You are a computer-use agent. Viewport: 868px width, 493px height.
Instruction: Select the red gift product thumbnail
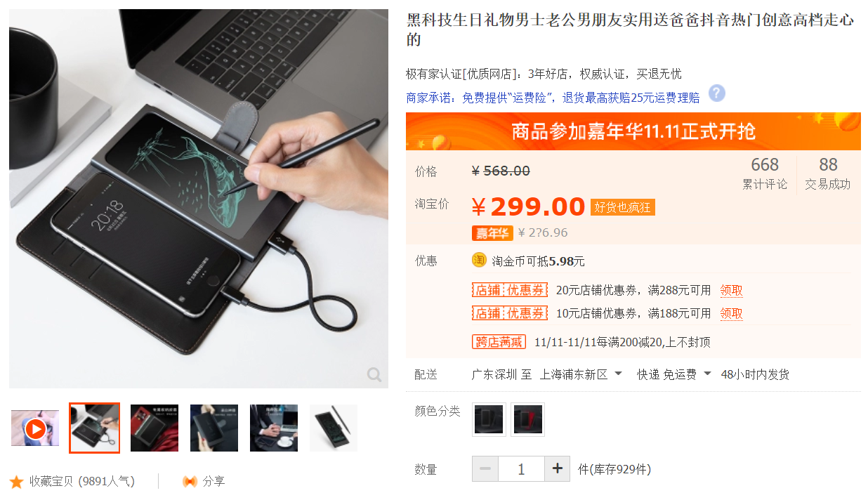tap(154, 428)
